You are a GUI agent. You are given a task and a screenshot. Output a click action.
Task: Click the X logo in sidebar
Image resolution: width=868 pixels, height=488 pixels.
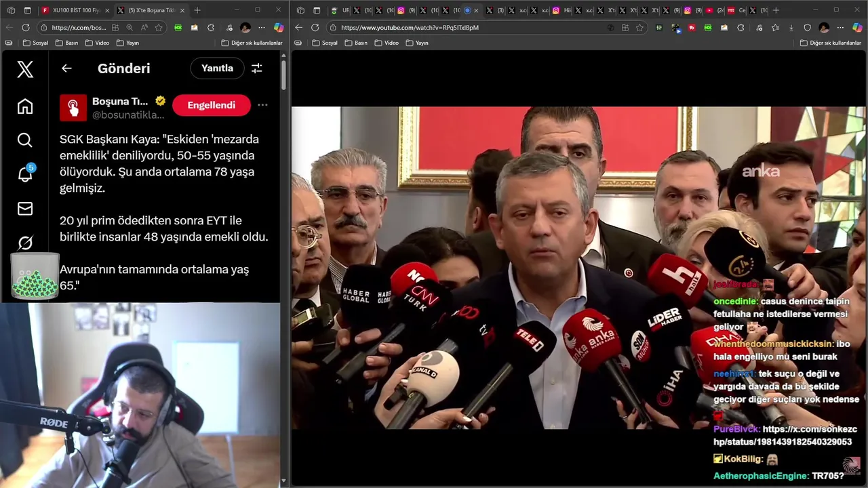(25, 68)
